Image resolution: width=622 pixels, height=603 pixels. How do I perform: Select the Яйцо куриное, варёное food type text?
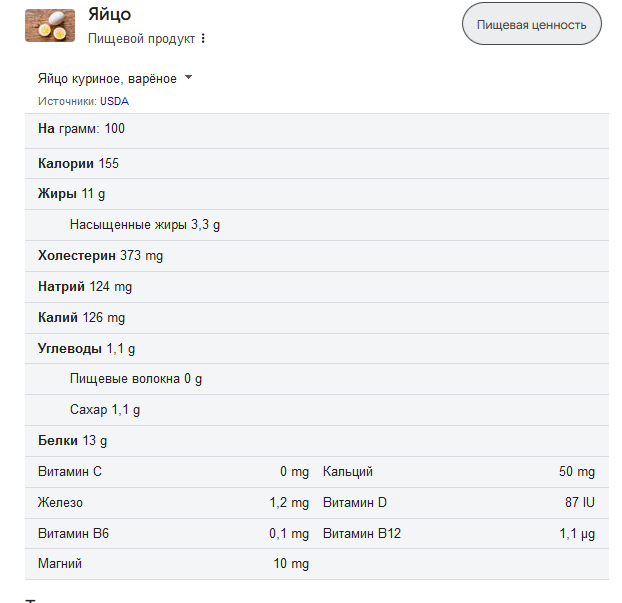click(107, 79)
